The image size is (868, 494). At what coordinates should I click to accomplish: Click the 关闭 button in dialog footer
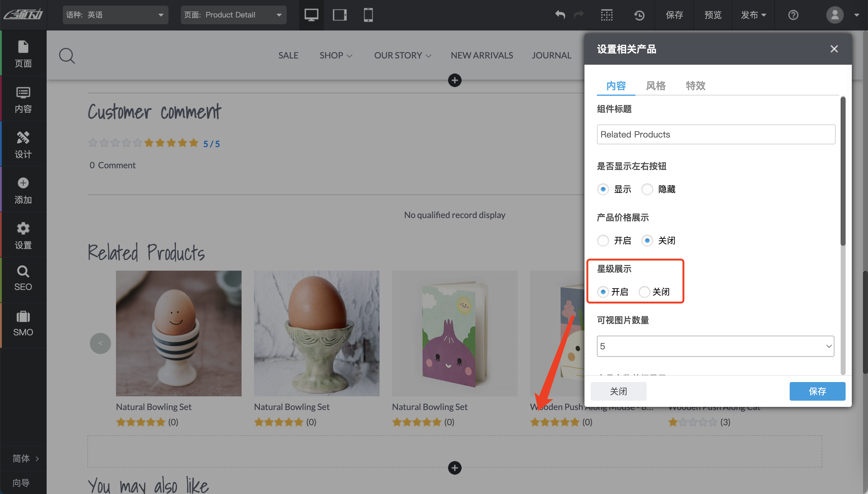[x=618, y=391]
